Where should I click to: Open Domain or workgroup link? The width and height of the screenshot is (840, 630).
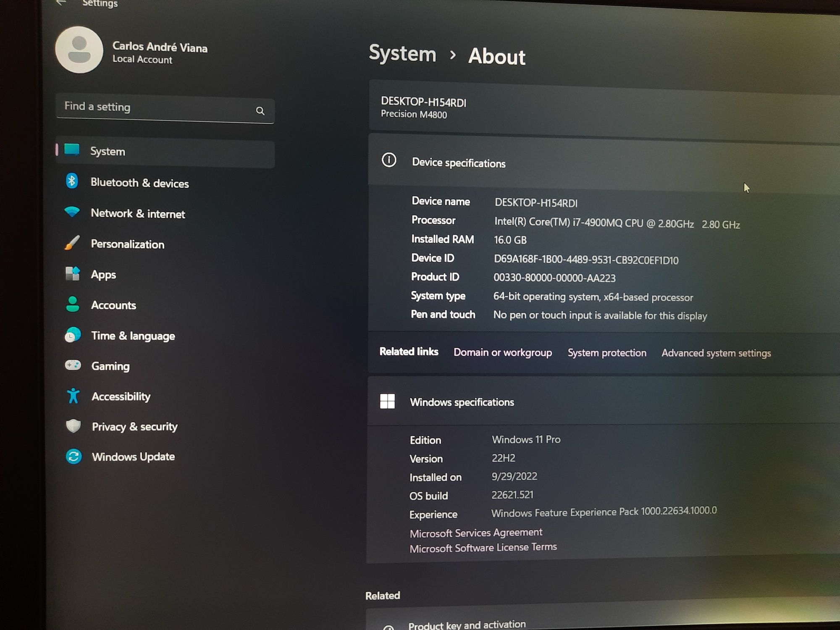[x=503, y=352]
